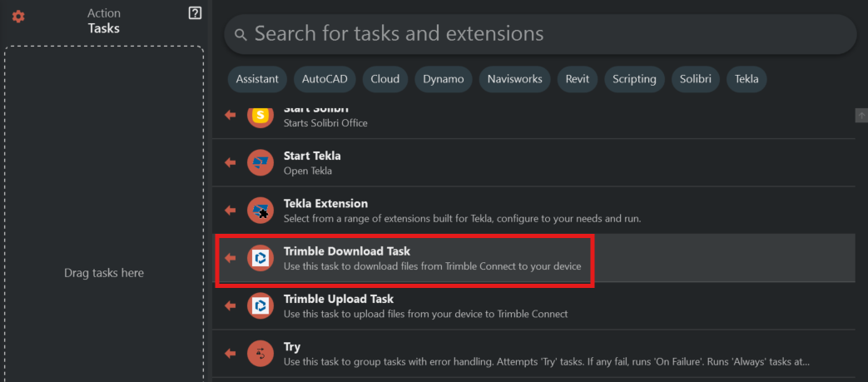Click the Try task icon
Image resolution: width=868 pixels, height=382 pixels.
(260, 354)
